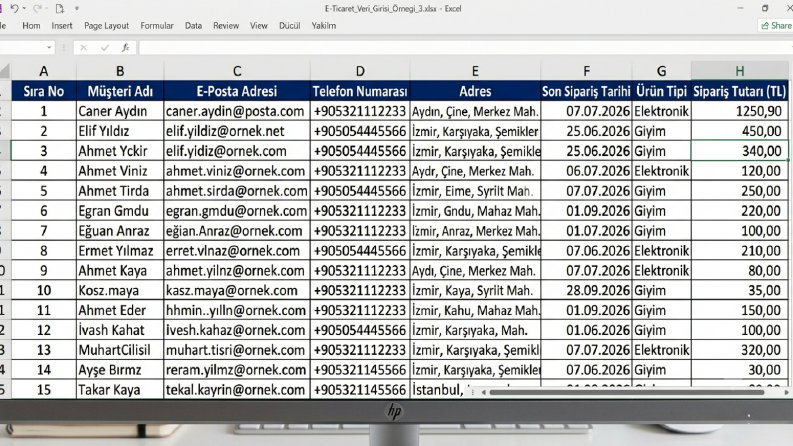Select the cell 'elif.yildiz@ornek.net'
793x446 pixels.
coord(237,131)
